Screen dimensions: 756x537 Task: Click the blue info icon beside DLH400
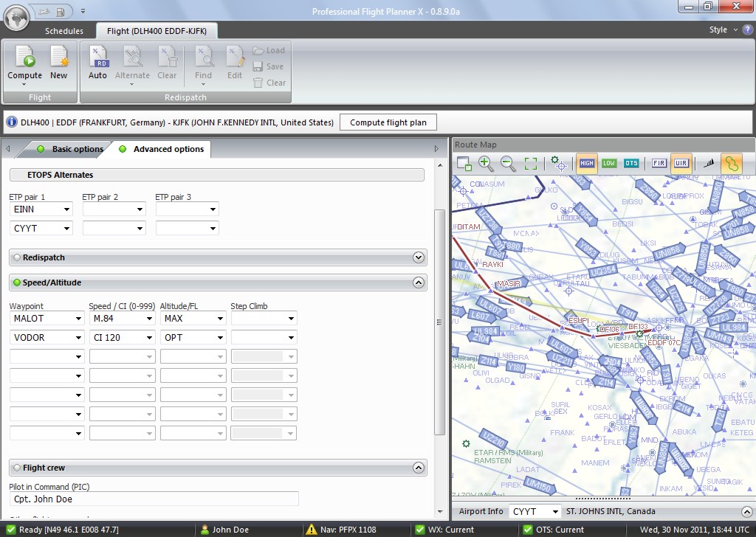point(12,122)
